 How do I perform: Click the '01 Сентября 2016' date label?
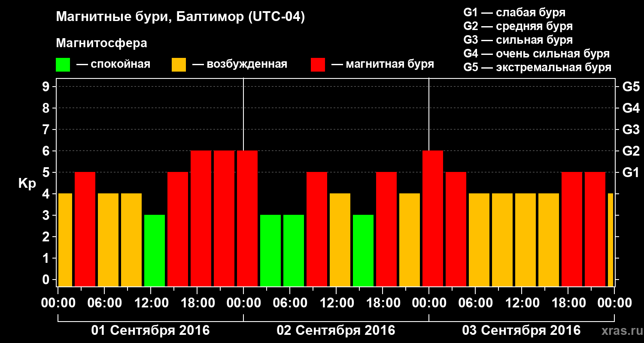pos(150,331)
